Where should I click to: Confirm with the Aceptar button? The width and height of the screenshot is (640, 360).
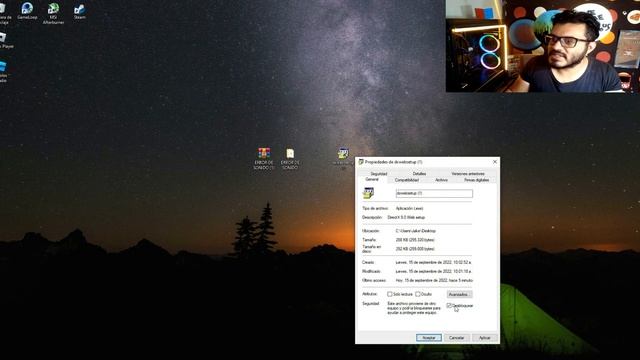pyautogui.click(x=429, y=338)
